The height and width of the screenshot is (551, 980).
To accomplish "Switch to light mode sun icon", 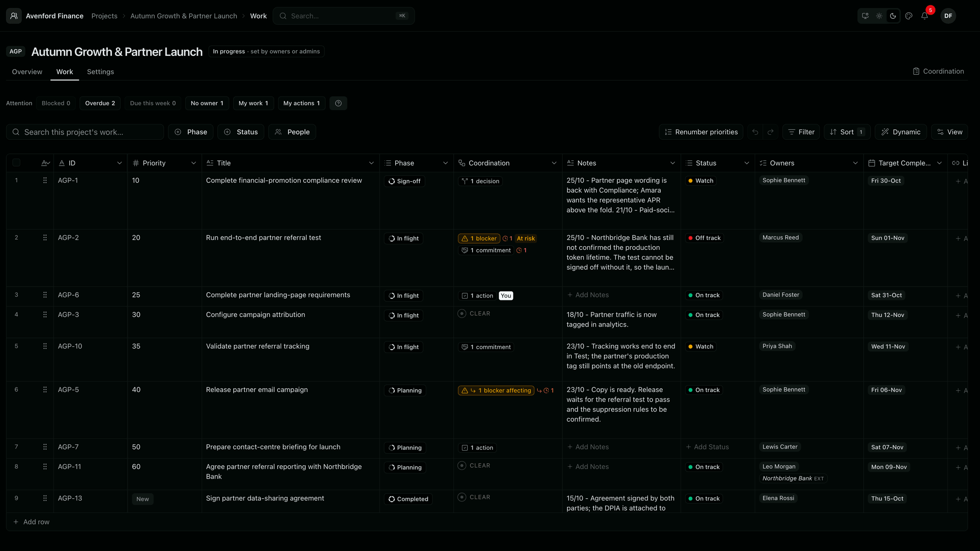I will click(x=879, y=16).
